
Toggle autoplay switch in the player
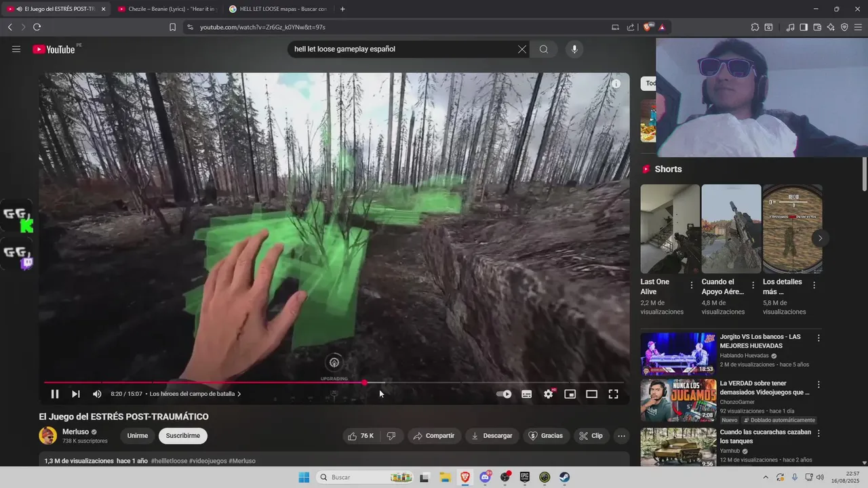click(504, 394)
